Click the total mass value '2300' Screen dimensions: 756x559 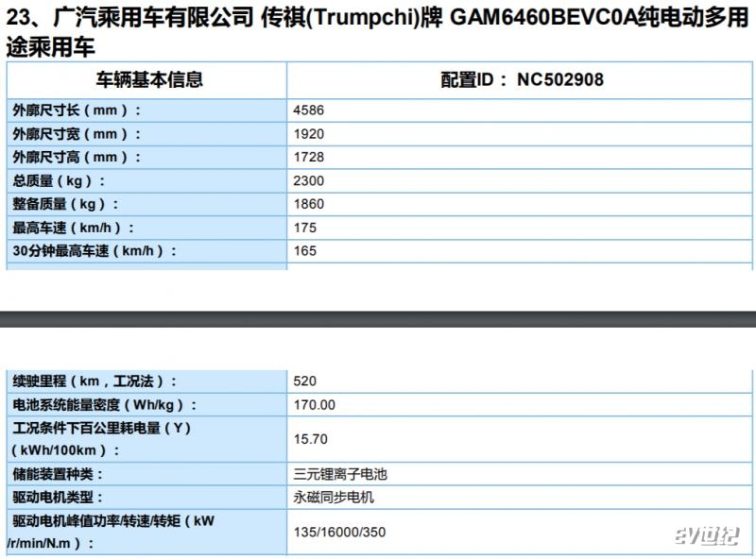pyautogui.click(x=309, y=181)
